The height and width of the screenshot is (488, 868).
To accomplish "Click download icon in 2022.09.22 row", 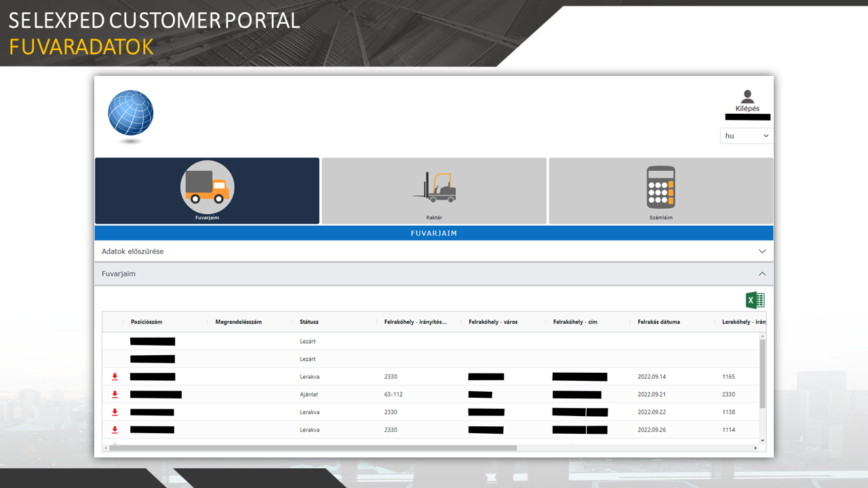I will 115,412.
